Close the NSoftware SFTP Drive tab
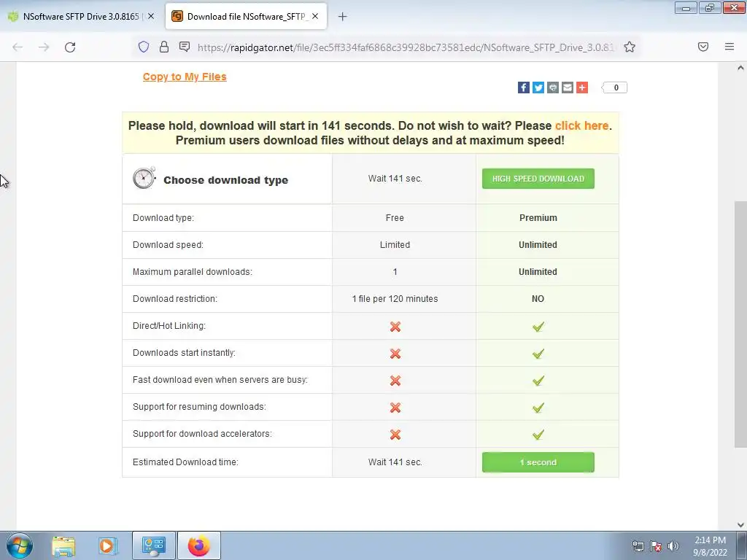Screen dimensions: 747x560 click(x=151, y=16)
